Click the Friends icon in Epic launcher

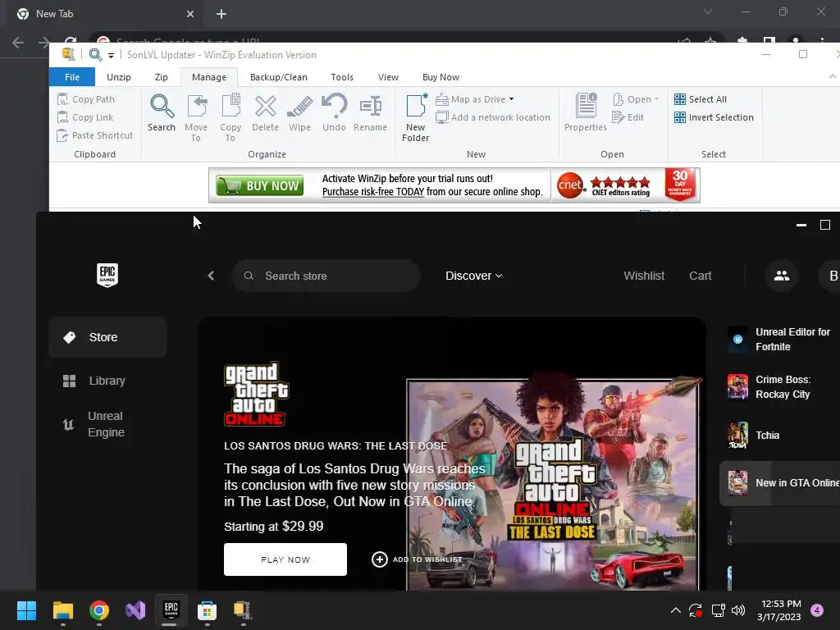782,276
